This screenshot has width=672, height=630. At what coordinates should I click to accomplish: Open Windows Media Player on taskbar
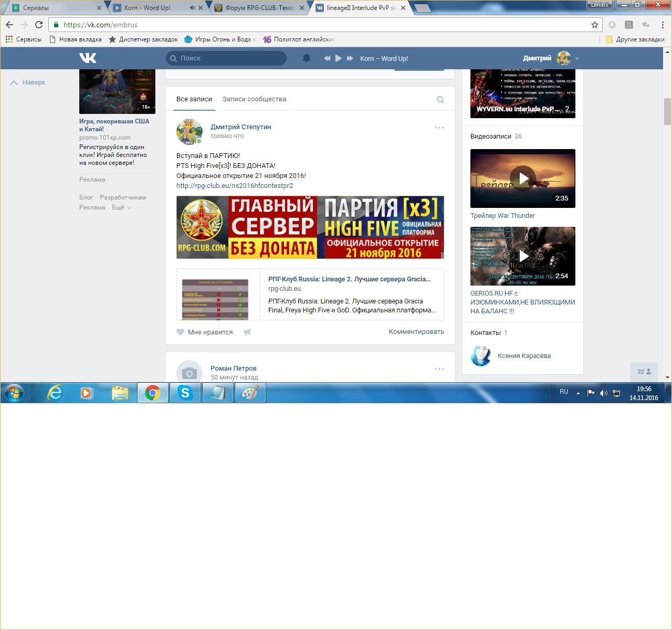[x=87, y=393]
